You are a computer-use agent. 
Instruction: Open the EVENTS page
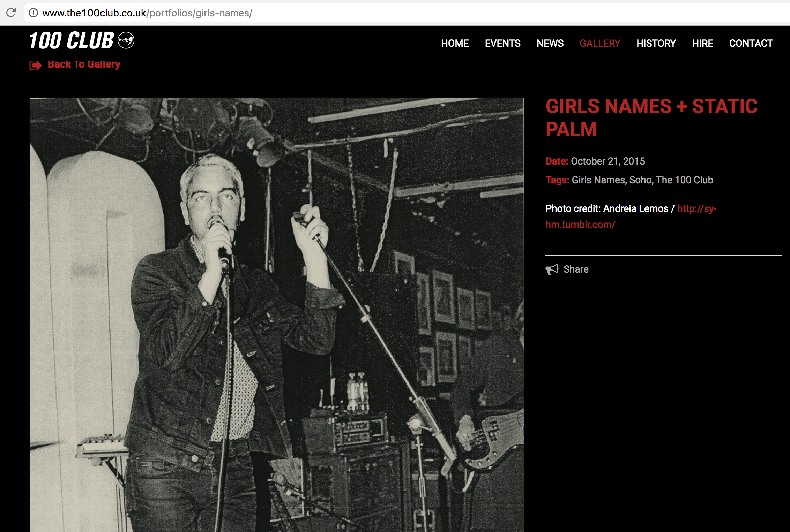[x=502, y=43]
